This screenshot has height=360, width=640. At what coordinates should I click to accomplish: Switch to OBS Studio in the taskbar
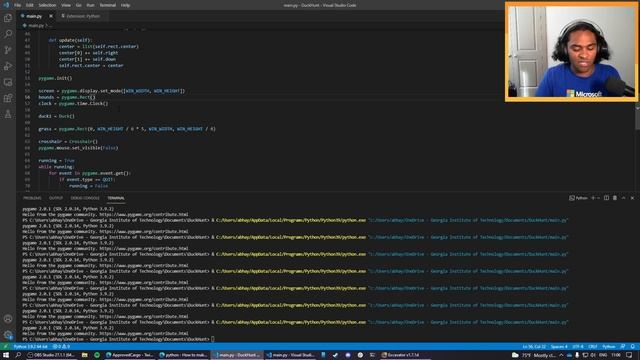(x=51, y=355)
